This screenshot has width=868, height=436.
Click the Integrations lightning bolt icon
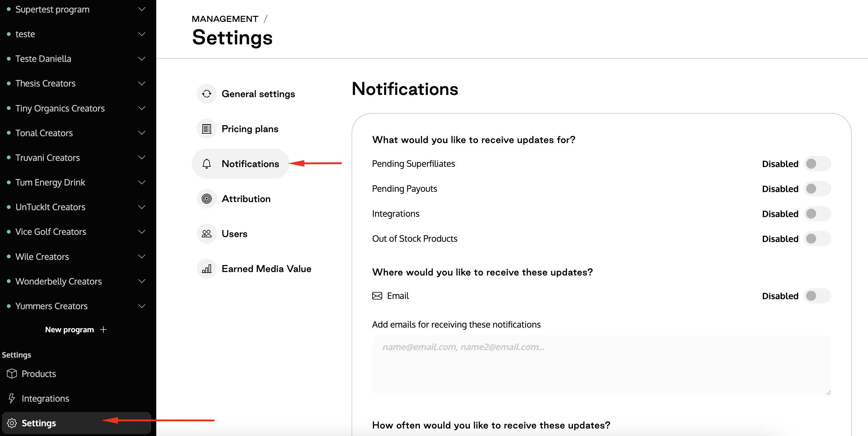pos(12,398)
